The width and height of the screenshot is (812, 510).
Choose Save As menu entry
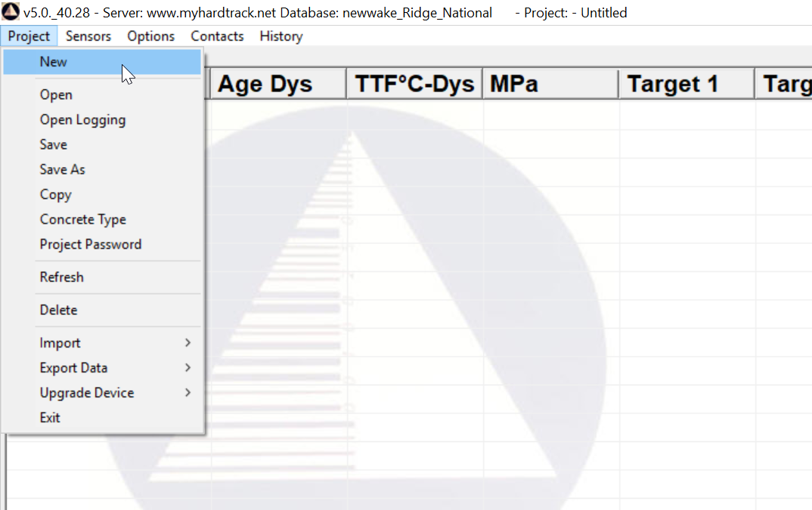(x=102, y=169)
